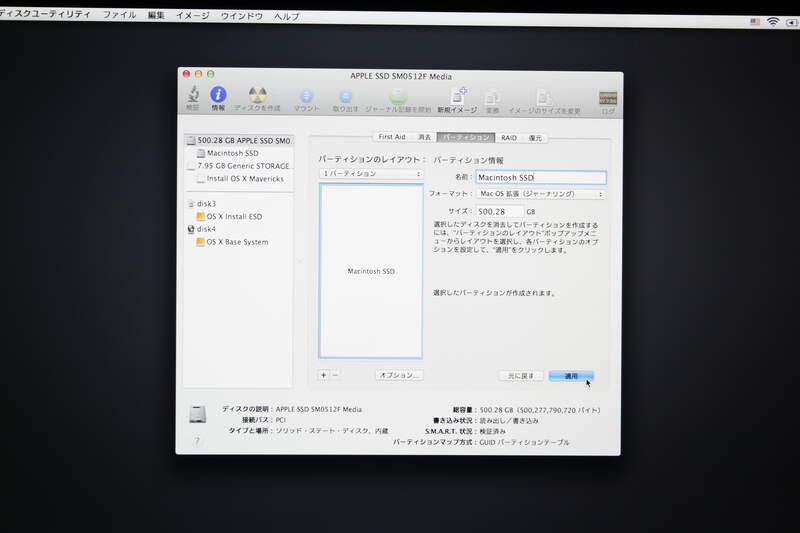Viewport: 800px width, 533px height.
Task: Click the 検証 (Verify) microscope icon
Action: point(192,97)
